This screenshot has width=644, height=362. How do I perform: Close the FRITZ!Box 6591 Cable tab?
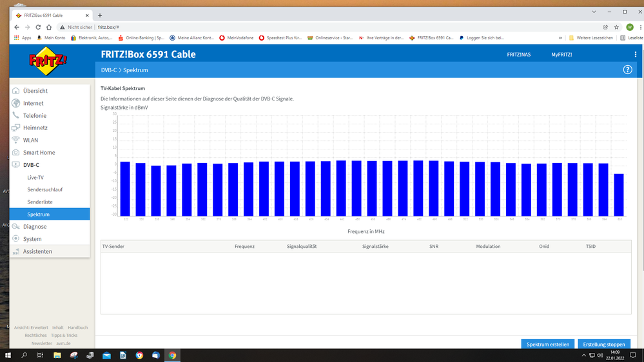pos(87,15)
